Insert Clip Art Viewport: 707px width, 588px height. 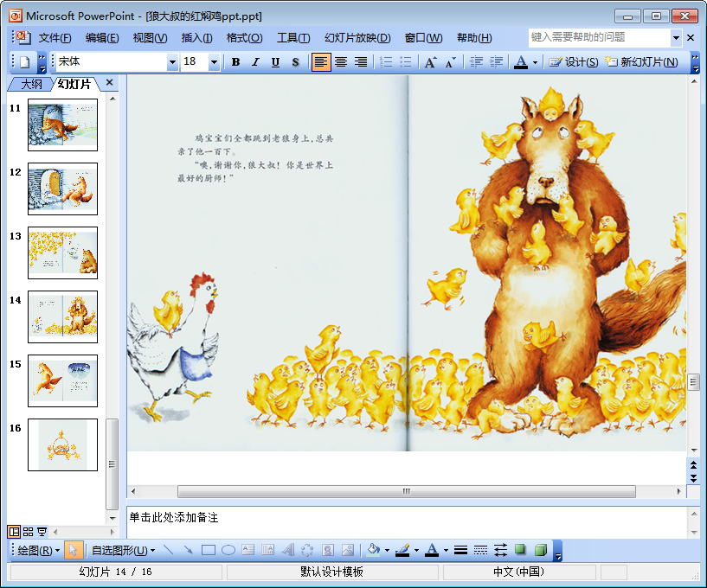(328, 550)
